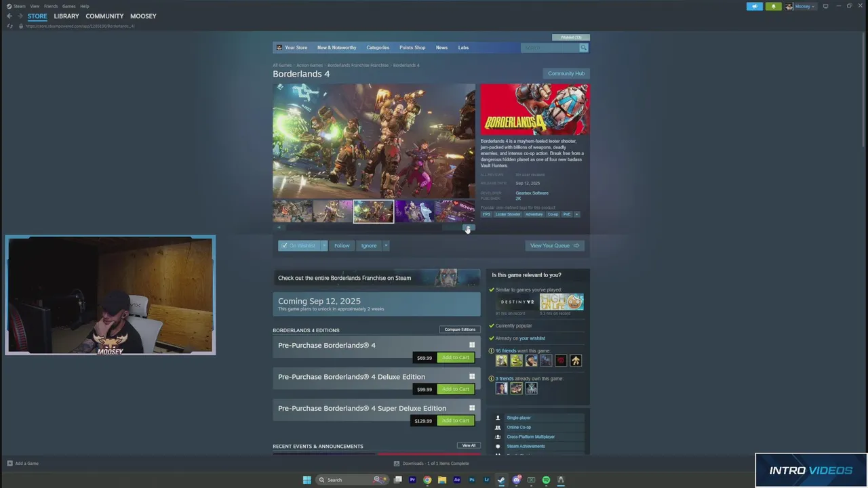Open the Games menu
Image resolution: width=868 pixels, height=488 pixels.
tap(69, 6)
